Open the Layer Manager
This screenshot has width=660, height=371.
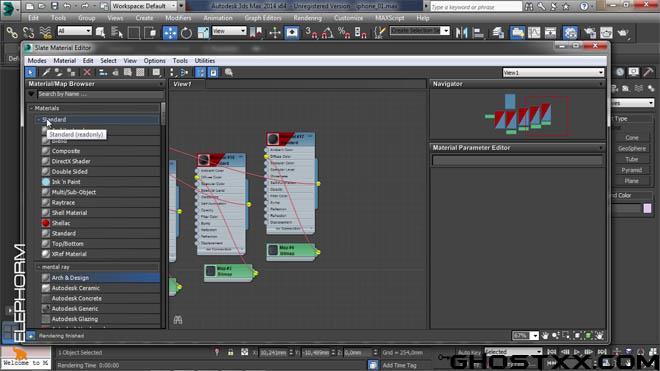tap(498, 32)
